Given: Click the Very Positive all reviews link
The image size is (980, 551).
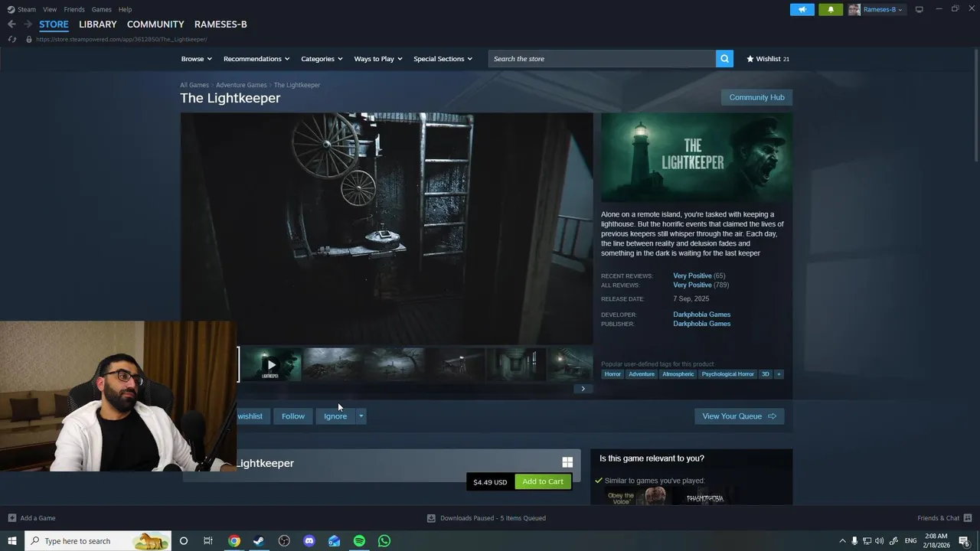Looking at the screenshot, I should click(692, 285).
